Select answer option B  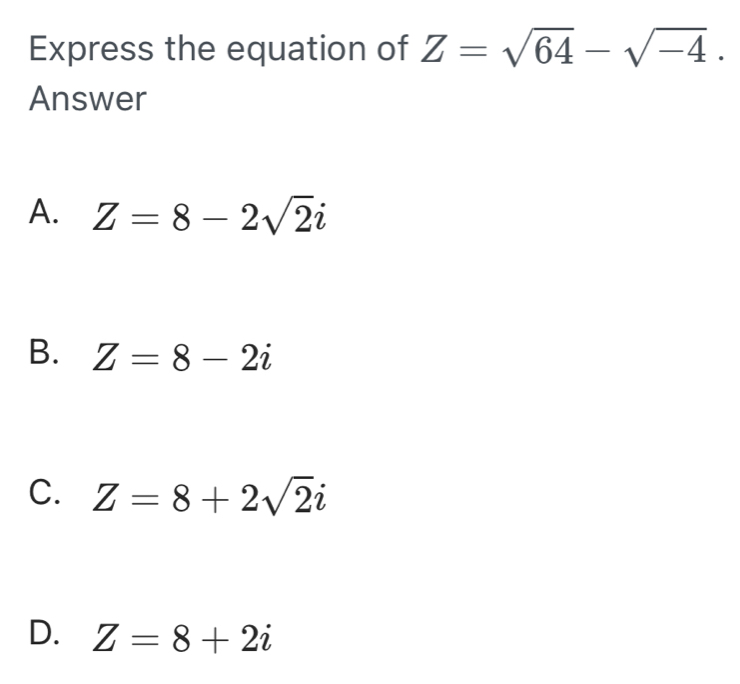point(150,355)
